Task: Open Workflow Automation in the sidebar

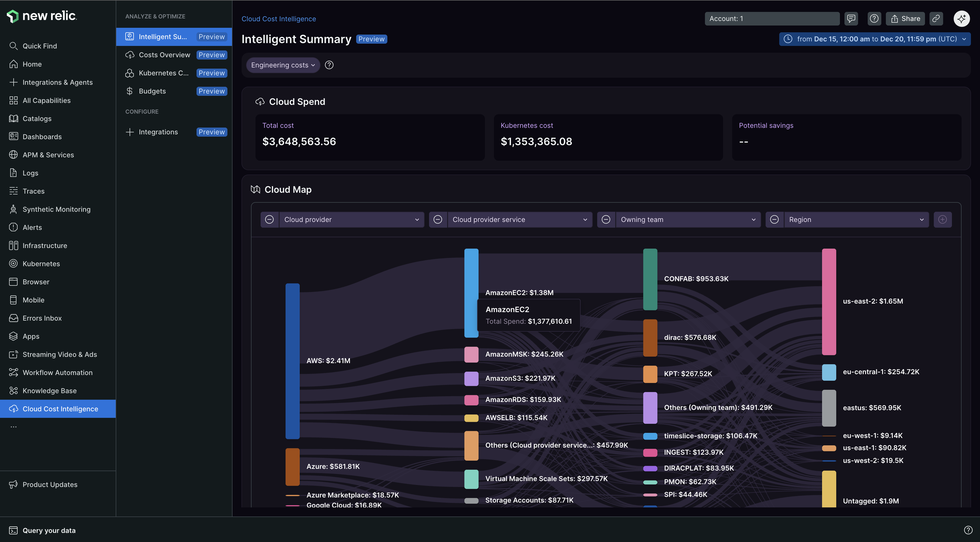Action: (57, 372)
